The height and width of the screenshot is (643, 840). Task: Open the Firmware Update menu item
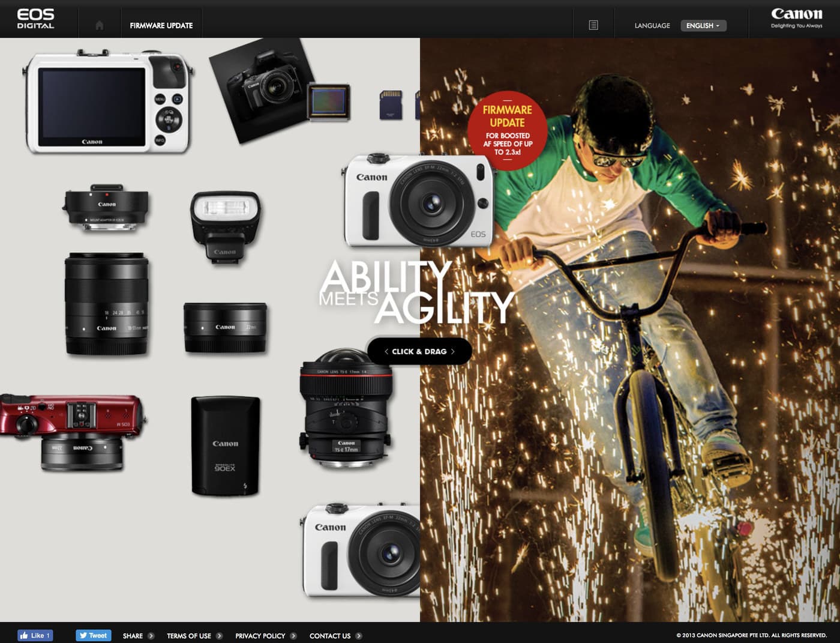point(161,25)
